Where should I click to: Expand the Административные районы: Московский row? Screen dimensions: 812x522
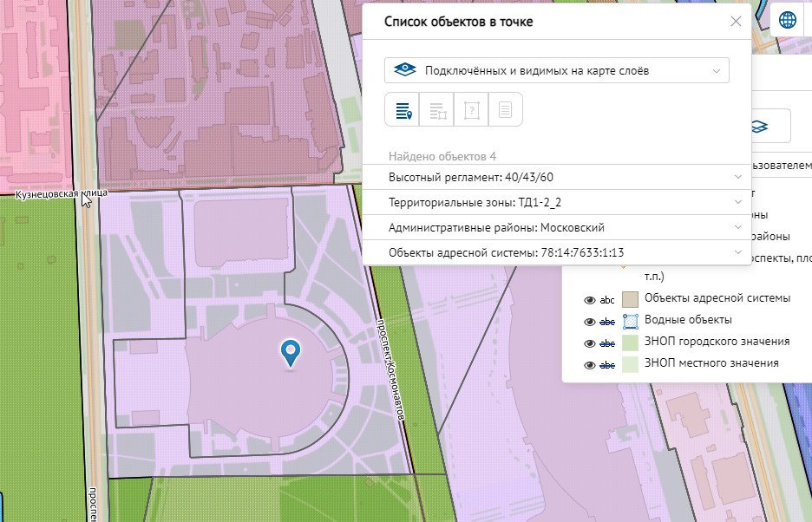pos(556,227)
